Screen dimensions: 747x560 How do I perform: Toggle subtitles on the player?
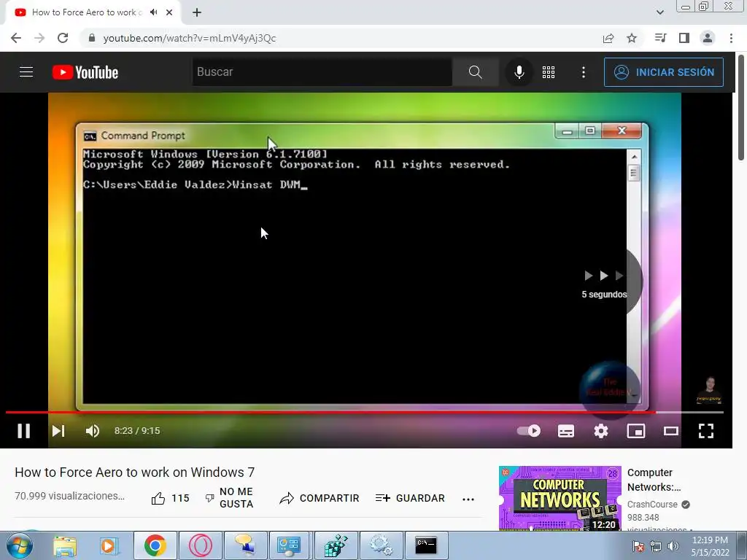coord(566,431)
